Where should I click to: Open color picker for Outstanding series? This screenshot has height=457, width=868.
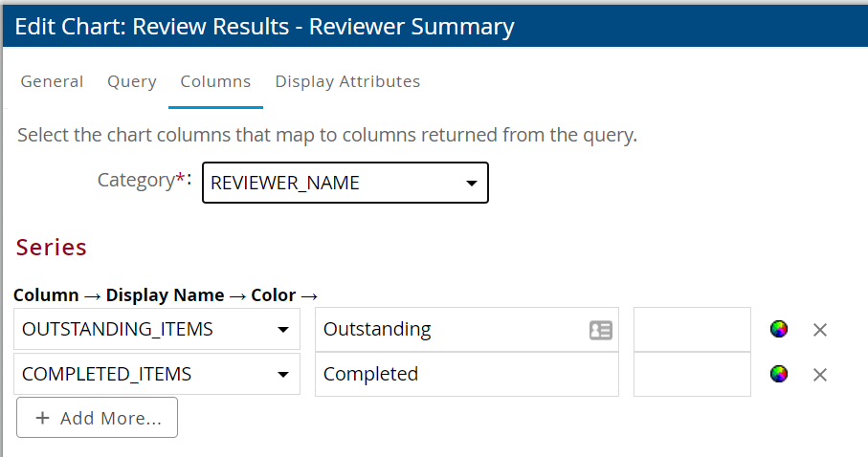pos(779,329)
